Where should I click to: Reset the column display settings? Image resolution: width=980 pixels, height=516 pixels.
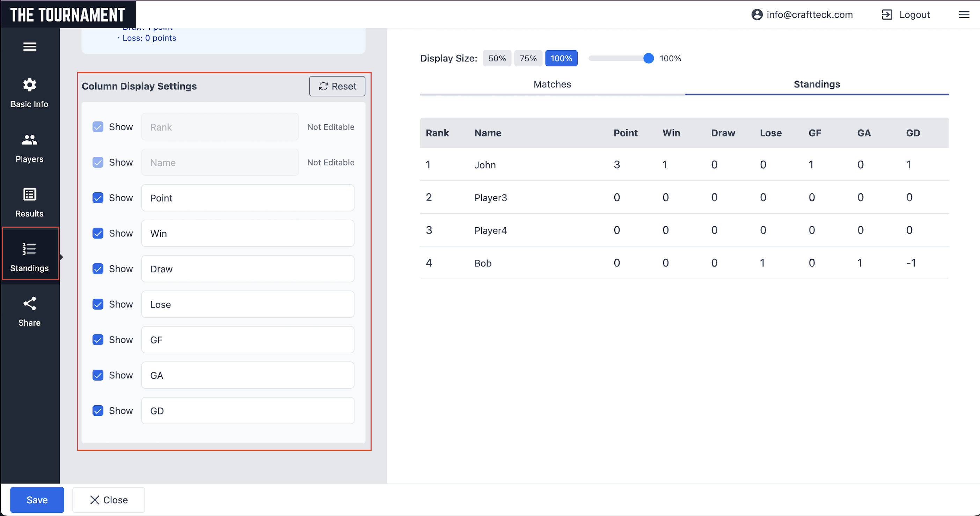[337, 86]
